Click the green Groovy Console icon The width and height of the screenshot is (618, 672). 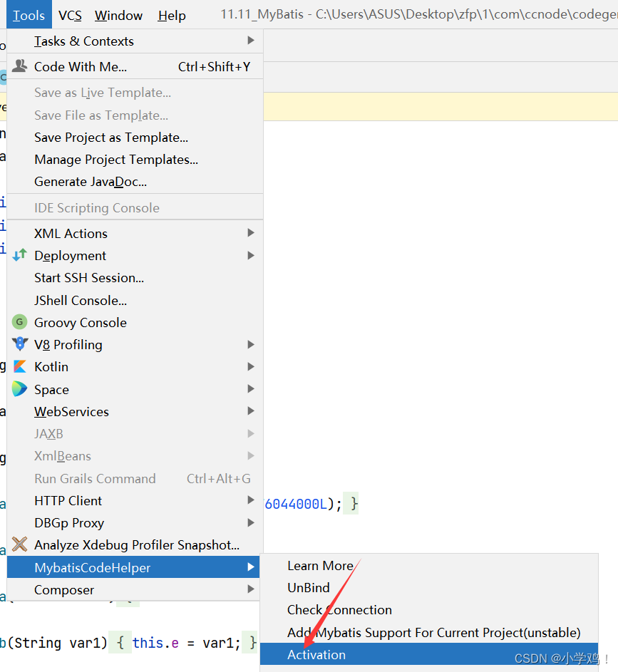(19, 322)
